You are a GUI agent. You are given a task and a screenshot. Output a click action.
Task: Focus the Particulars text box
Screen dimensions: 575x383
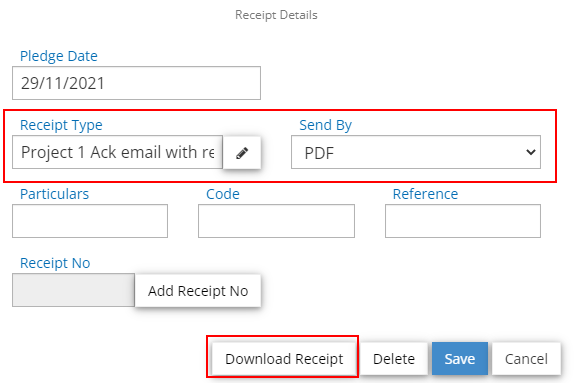(x=90, y=221)
